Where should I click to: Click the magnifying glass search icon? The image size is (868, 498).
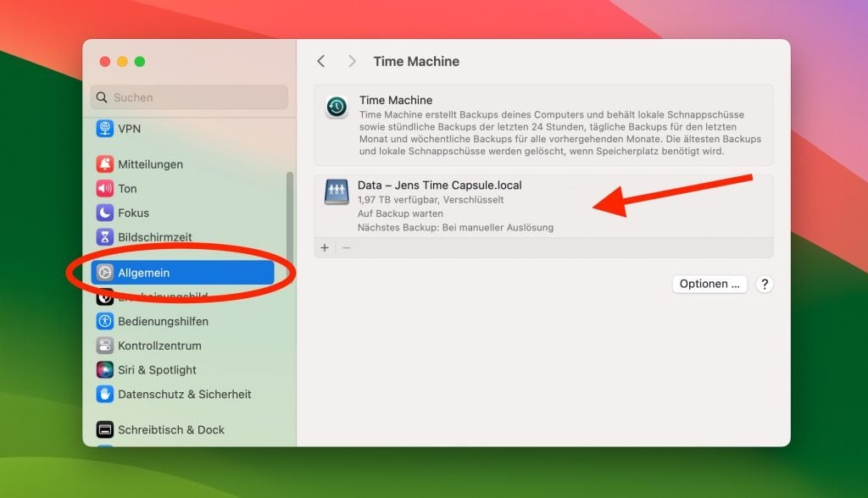click(102, 97)
